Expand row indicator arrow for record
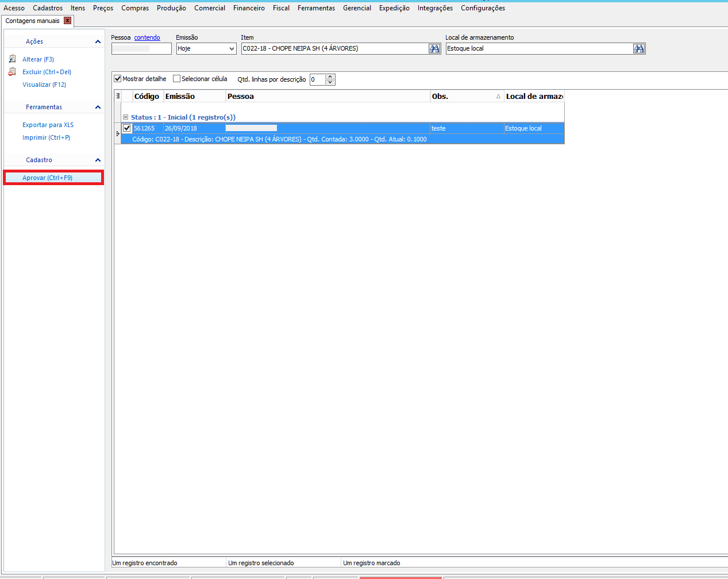This screenshot has height=579, width=728. (x=118, y=133)
